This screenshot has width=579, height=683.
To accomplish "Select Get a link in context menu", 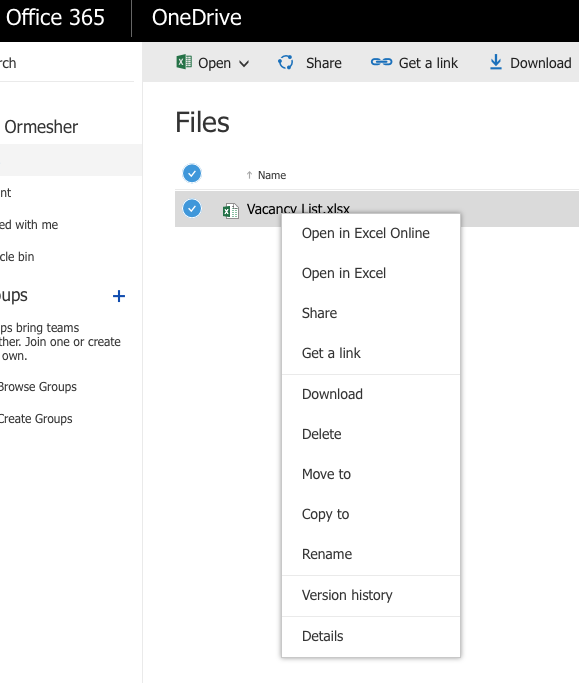I will pos(371,353).
